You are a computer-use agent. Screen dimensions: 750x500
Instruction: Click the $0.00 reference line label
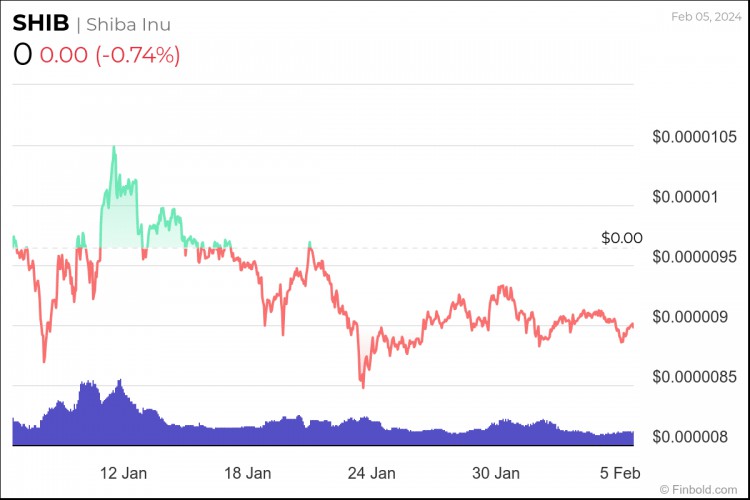(622, 238)
